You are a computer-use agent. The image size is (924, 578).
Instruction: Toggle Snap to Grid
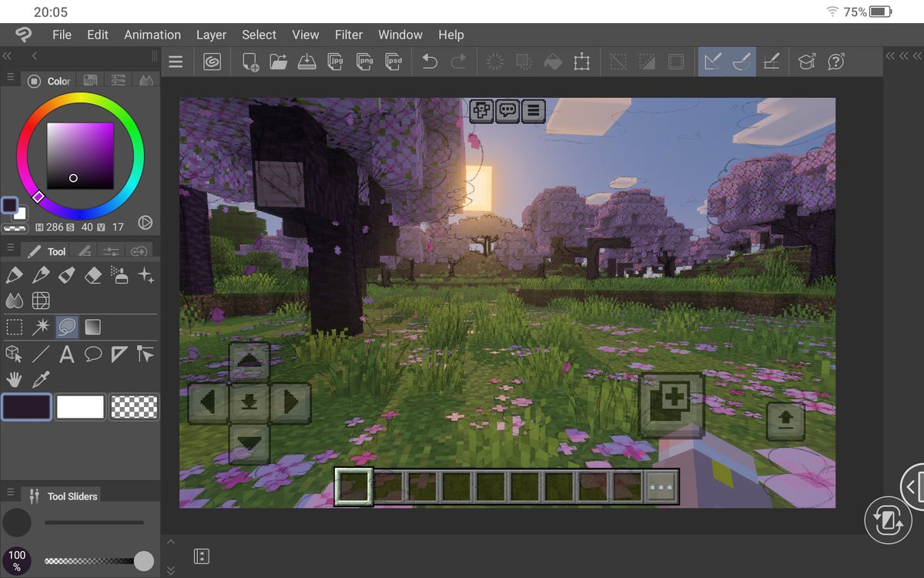tap(771, 62)
